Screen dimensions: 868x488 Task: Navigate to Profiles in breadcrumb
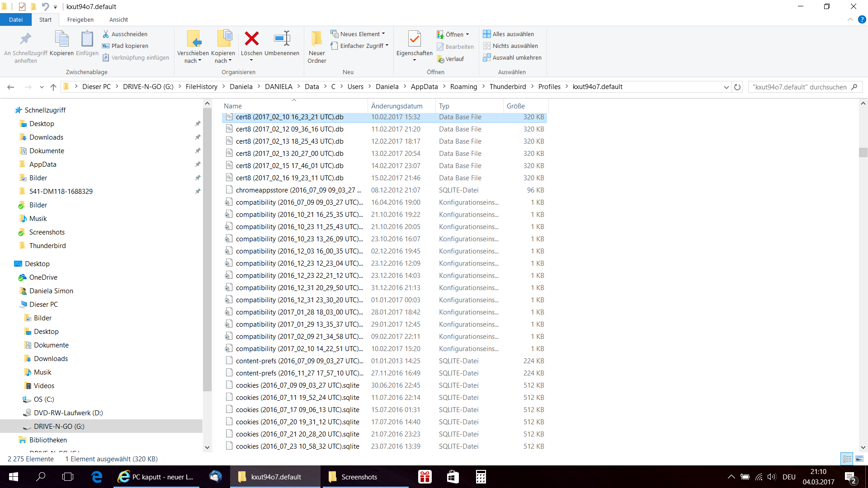coord(549,87)
